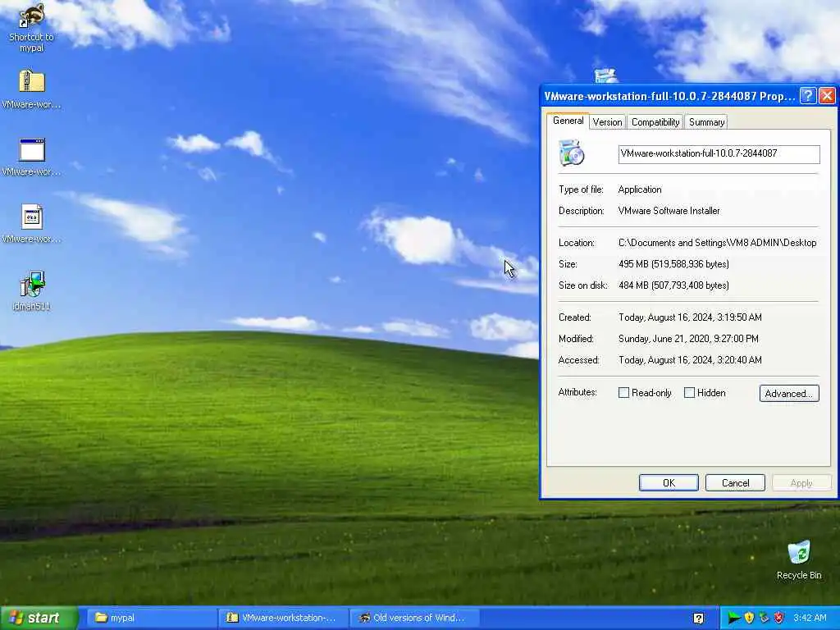Screen dimensions: 840x630
Task: Click the Application file type text
Action: point(640,189)
